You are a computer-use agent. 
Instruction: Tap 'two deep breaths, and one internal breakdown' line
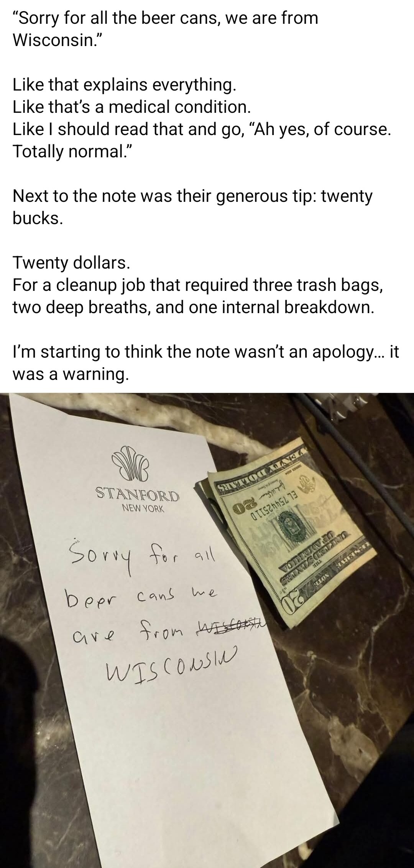pyautogui.click(x=193, y=307)
